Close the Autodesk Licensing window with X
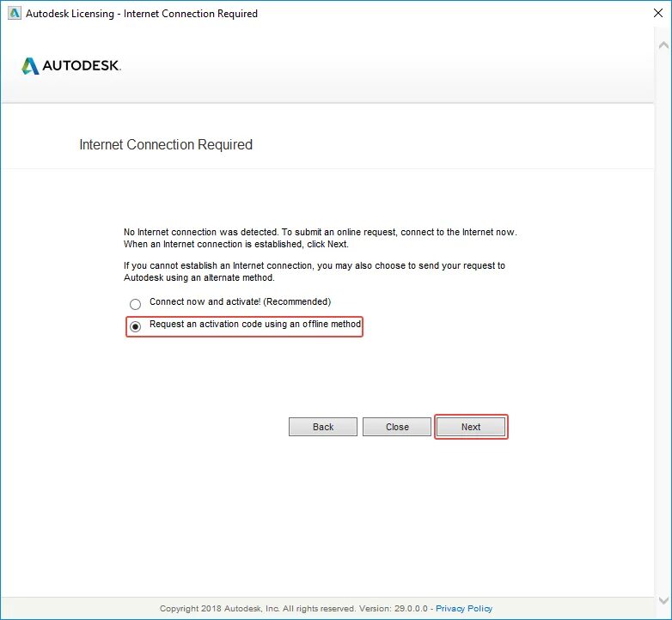 pos(658,13)
